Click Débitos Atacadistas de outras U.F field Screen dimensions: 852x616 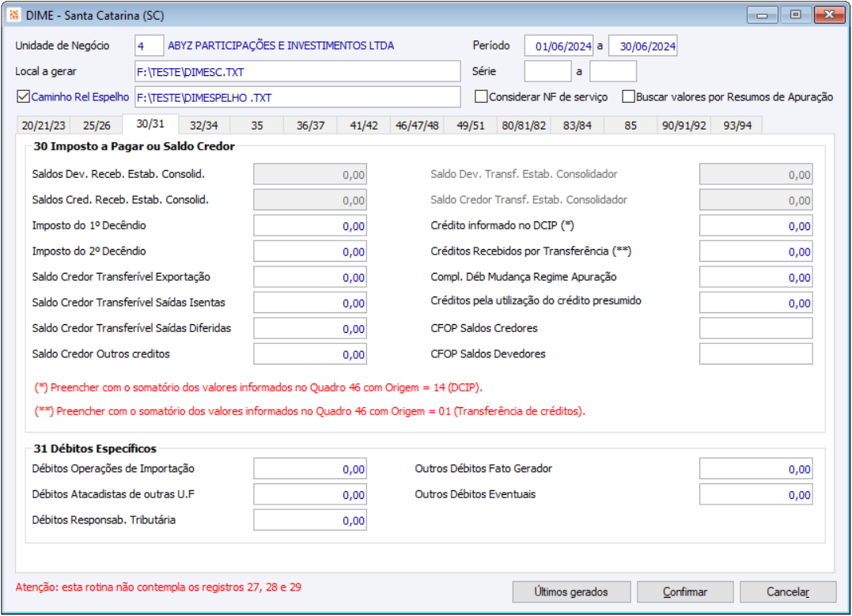pos(310,494)
